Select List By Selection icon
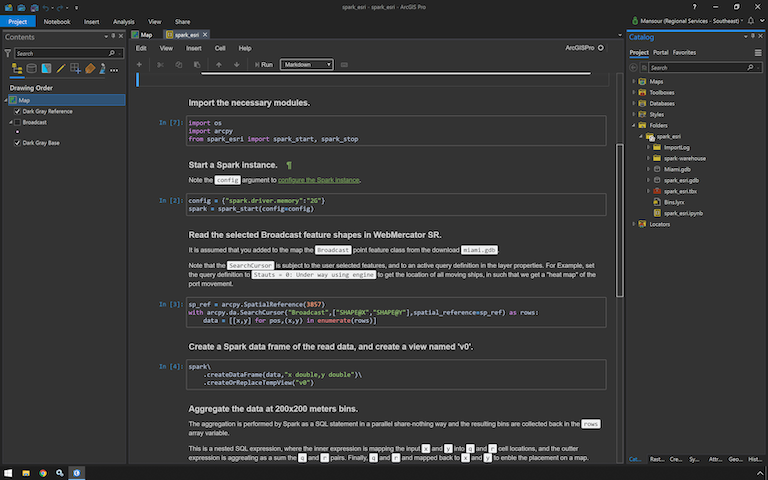768x480 pixels. click(46, 69)
